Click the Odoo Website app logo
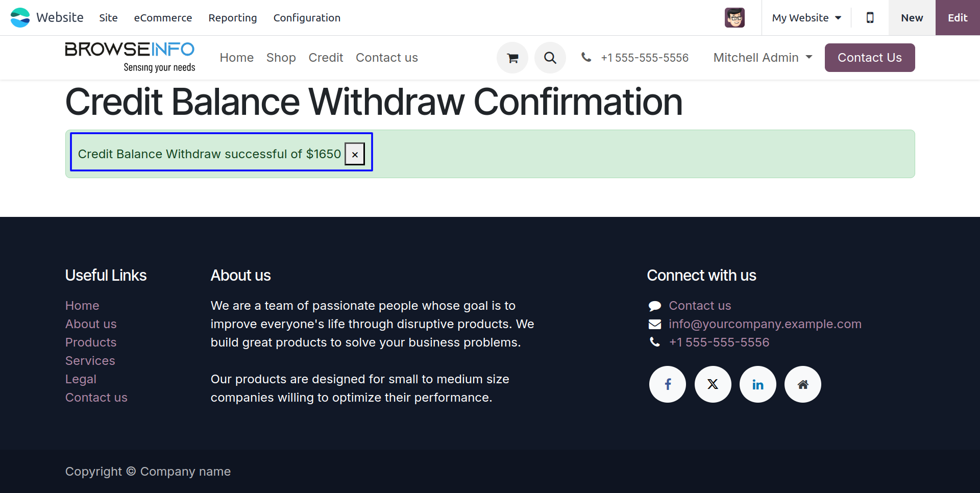Viewport: 980px width, 493px height. pos(20,18)
